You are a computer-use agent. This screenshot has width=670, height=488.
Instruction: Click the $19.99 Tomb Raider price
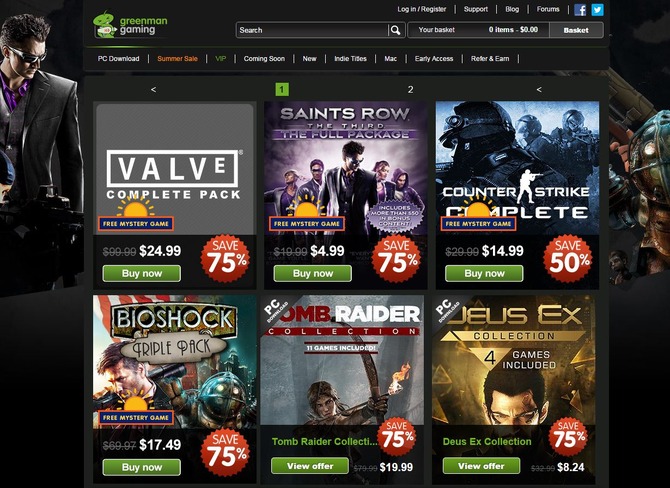[396, 467]
